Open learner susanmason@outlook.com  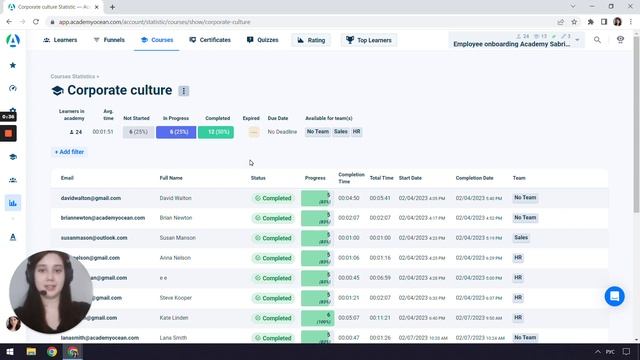94,238
